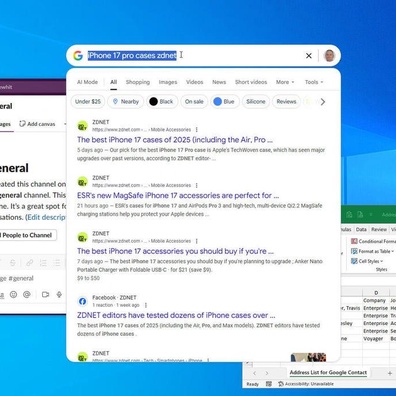Click the thumbnail of the bottom ZDNET result
The image size is (396, 396).
[308, 357]
